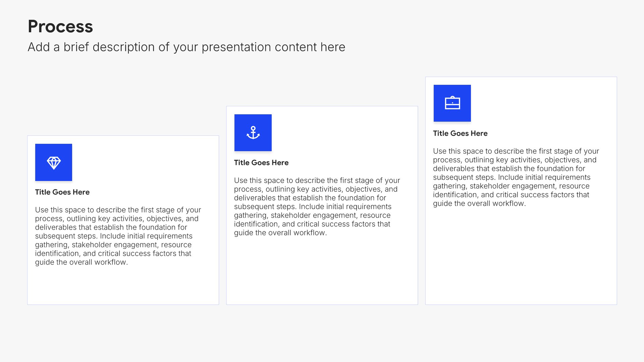The width and height of the screenshot is (644, 362).
Task: Select the 'Process' slide heading
Action: (x=60, y=26)
